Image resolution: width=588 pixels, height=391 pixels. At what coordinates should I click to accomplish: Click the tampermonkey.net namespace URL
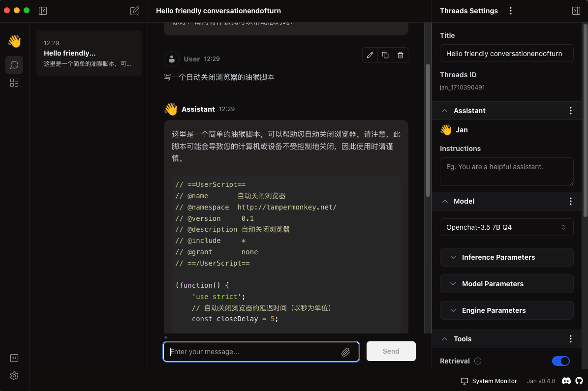click(287, 208)
